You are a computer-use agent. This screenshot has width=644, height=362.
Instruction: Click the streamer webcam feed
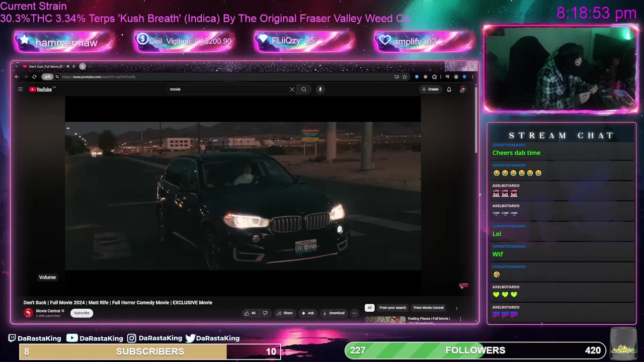(x=561, y=69)
